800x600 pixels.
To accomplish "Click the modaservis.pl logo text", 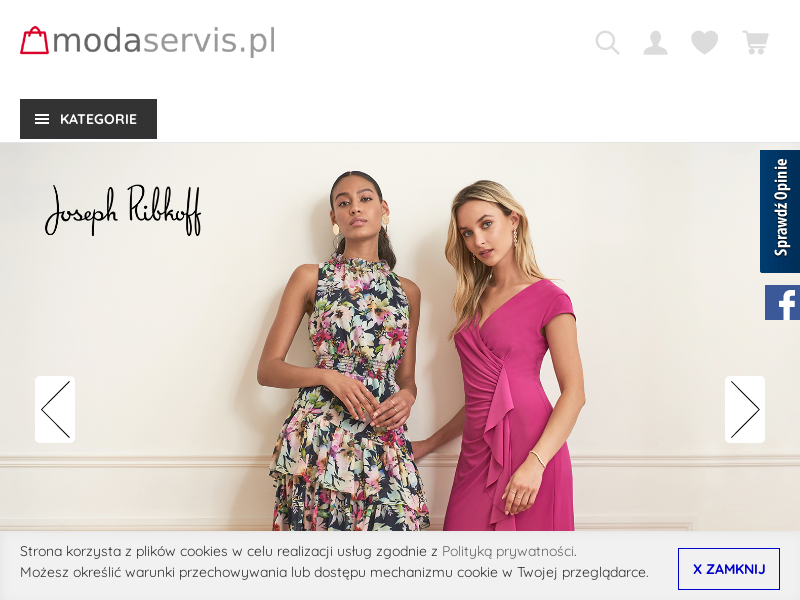I will pos(164,41).
